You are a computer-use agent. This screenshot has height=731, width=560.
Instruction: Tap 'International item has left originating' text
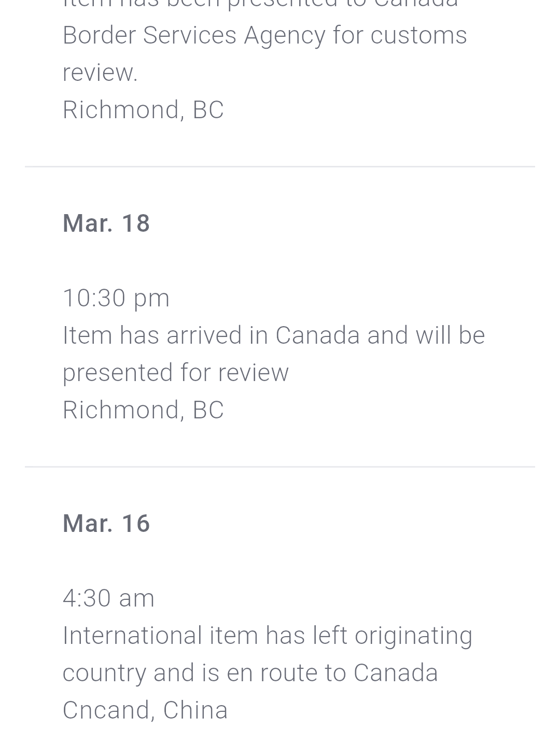click(268, 636)
